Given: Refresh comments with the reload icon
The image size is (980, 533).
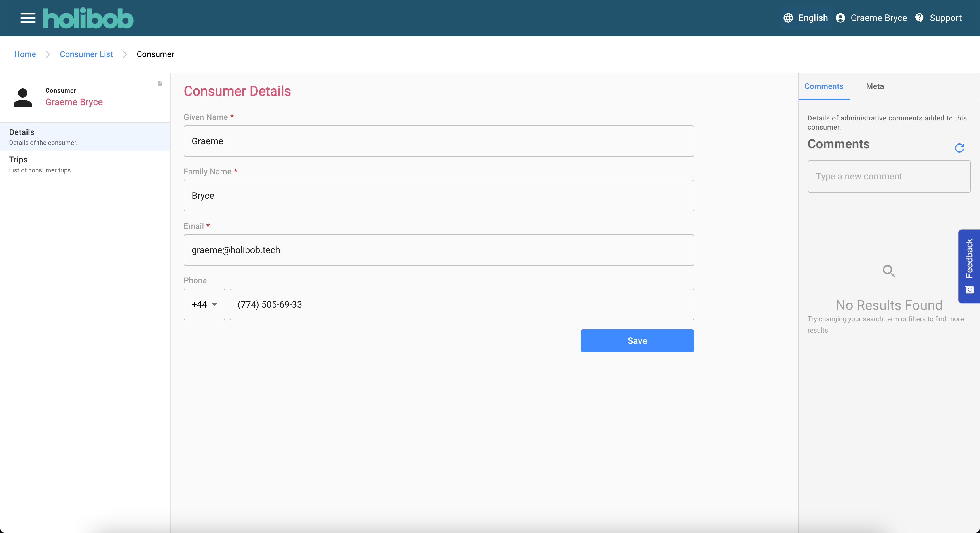Looking at the screenshot, I should pyautogui.click(x=960, y=148).
